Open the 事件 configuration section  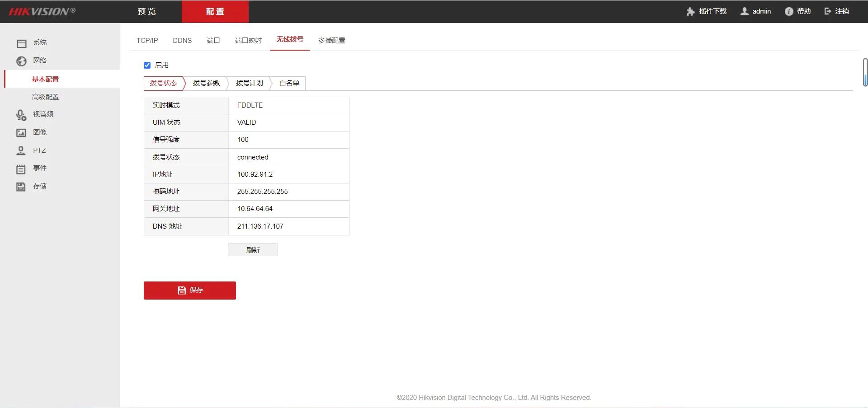pos(40,168)
